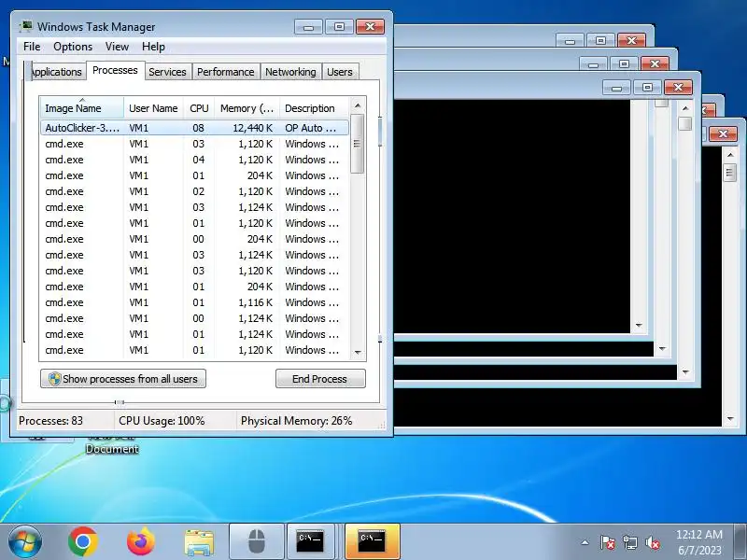
Task: Click the process list scrollbar thumb
Action: tap(358, 144)
